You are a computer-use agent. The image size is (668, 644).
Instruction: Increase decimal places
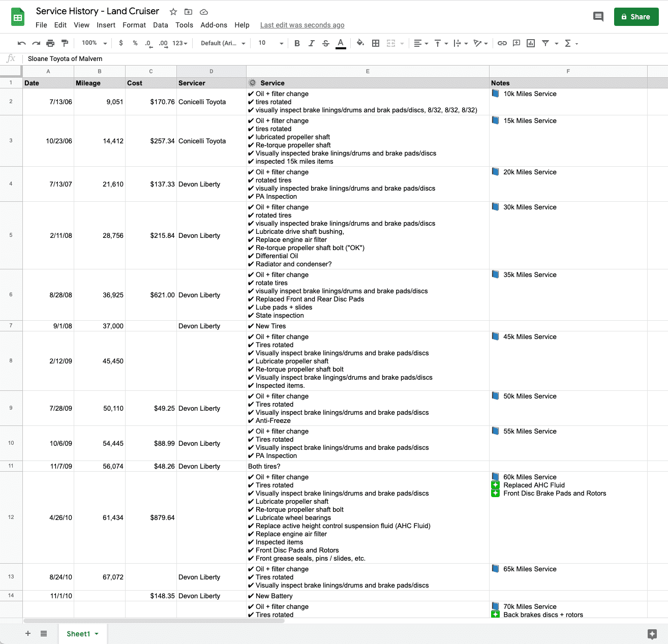(163, 43)
